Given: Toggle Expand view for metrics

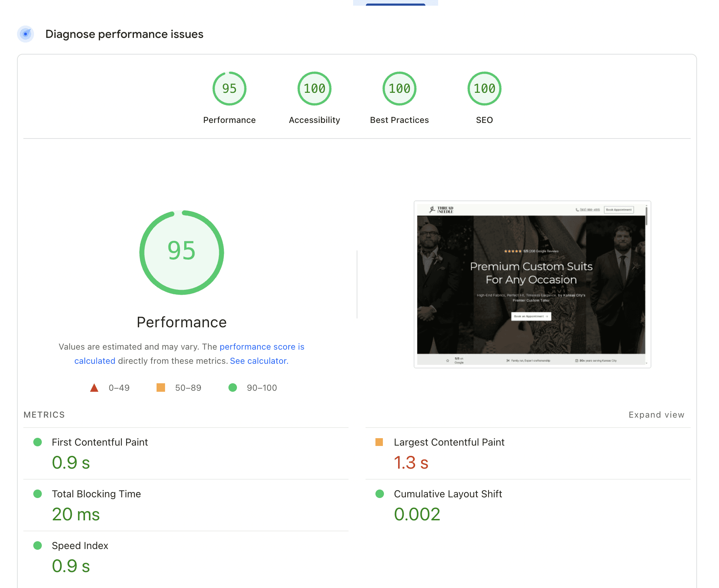Looking at the screenshot, I should coord(656,415).
